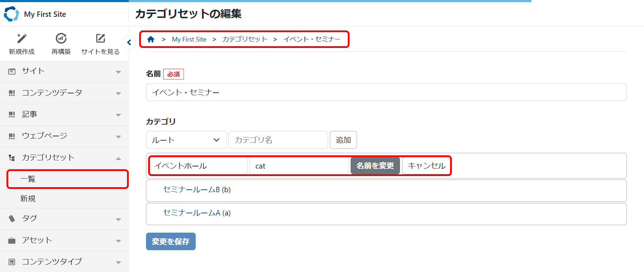Viewport: 644px width, 272px height.
Task: Click the 再構築 rebuild icon
Action: click(61, 38)
